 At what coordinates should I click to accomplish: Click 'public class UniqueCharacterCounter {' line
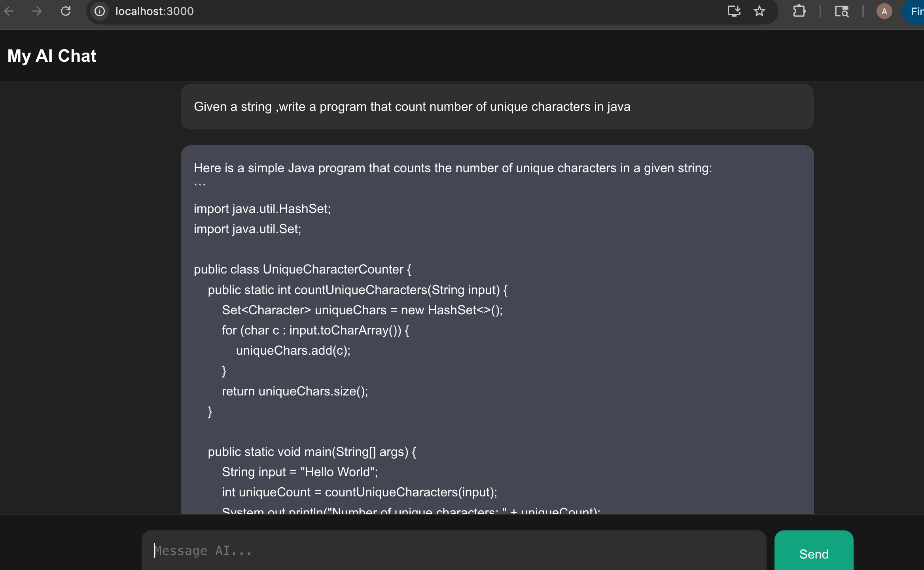tap(303, 269)
